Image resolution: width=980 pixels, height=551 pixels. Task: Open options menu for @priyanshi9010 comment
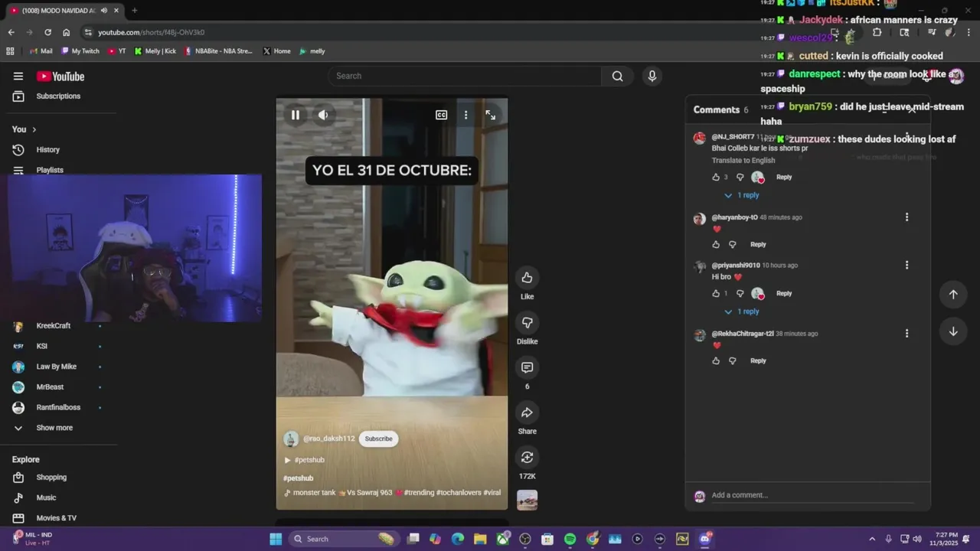(906, 265)
